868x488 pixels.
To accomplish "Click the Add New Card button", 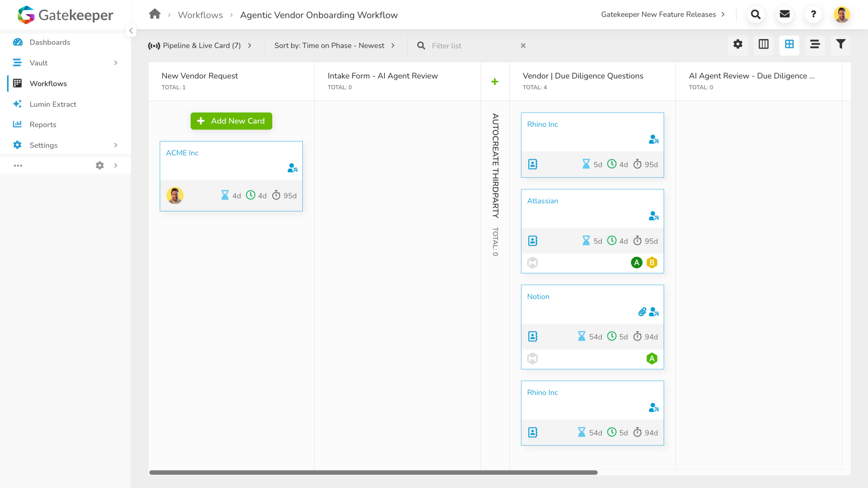I will coord(231,121).
